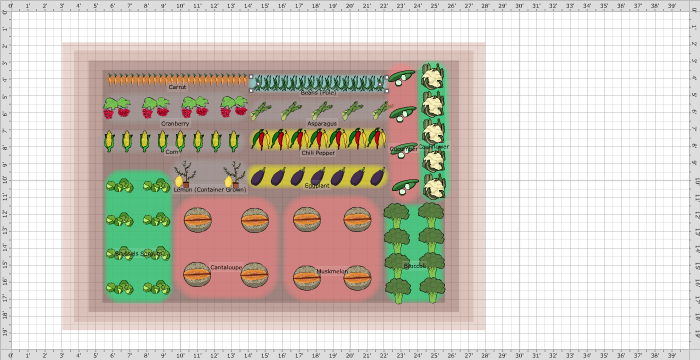
Task: Grab the top-left Beans selection handle
Action: click(251, 76)
